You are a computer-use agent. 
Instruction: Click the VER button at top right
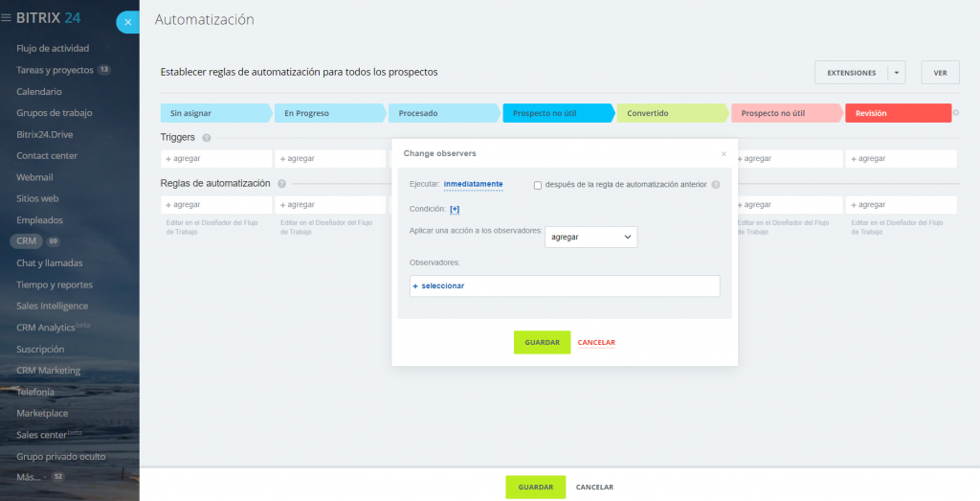[940, 72]
